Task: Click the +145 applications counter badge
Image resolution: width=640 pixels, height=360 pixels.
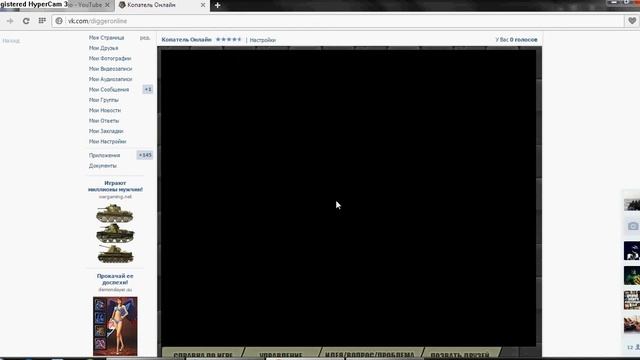Action: [145, 155]
